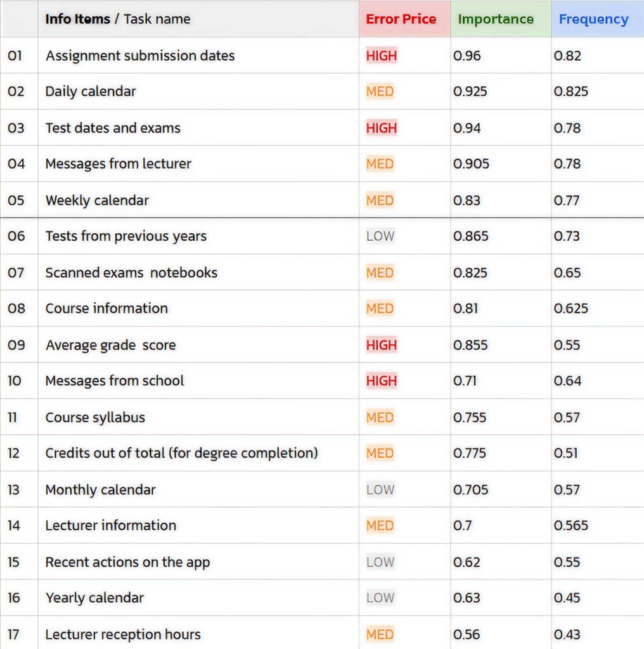This screenshot has height=649, width=644.
Task: Click the Info Items / Task name header
Action: click(117, 19)
